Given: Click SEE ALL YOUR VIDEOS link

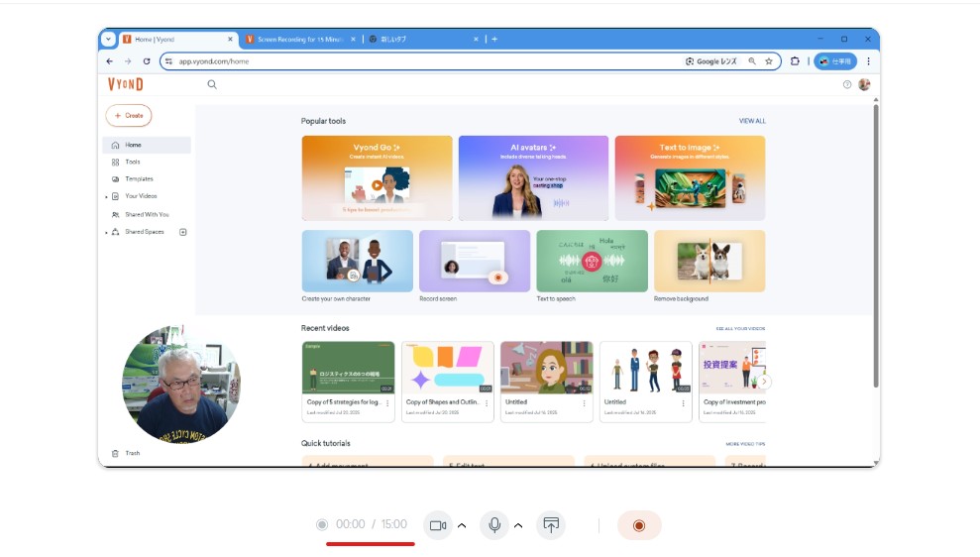Looking at the screenshot, I should [740, 329].
